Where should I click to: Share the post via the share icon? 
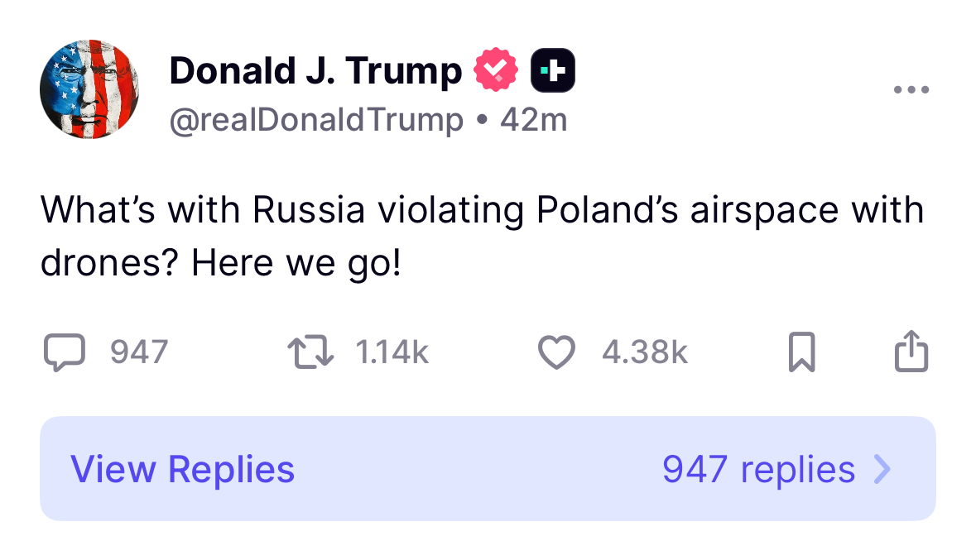[x=911, y=351]
